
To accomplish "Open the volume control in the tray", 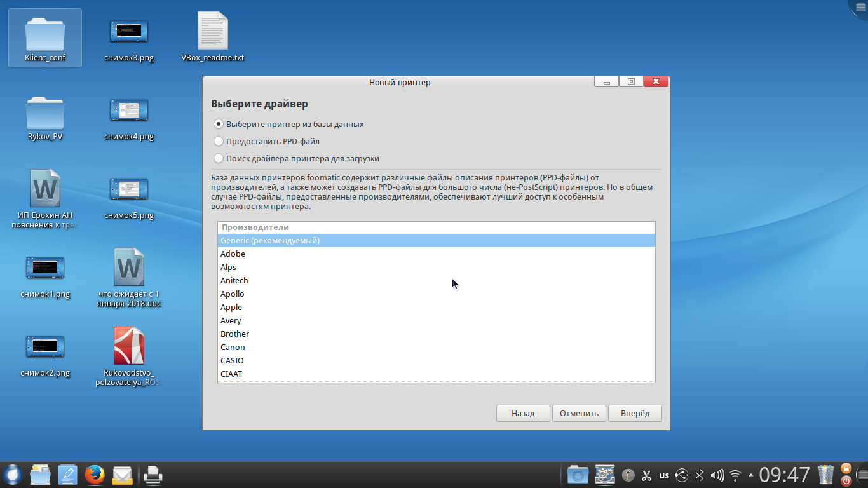I will (x=717, y=475).
